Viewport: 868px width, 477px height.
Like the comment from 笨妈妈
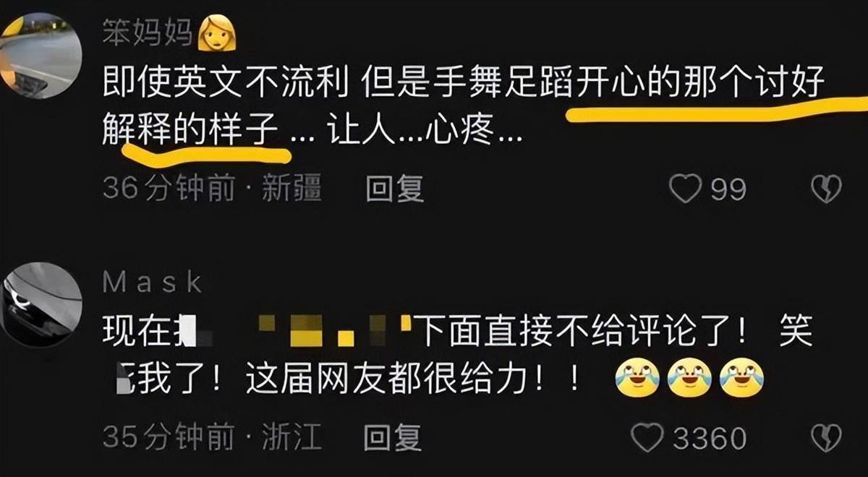point(685,190)
